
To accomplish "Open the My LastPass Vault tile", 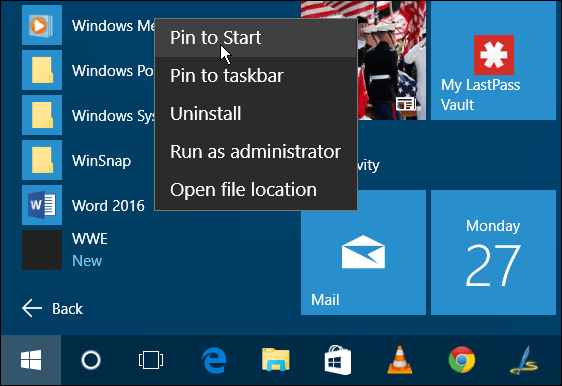I will (x=493, y=60).
